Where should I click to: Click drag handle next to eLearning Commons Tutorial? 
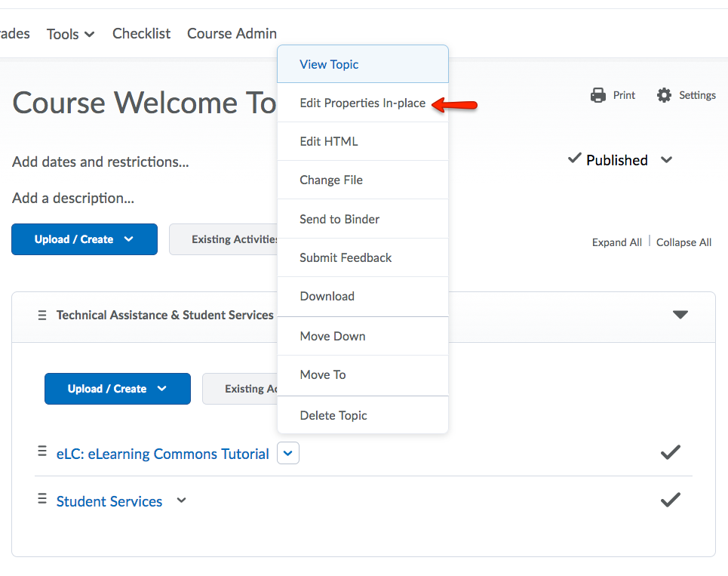pos(42,452)
